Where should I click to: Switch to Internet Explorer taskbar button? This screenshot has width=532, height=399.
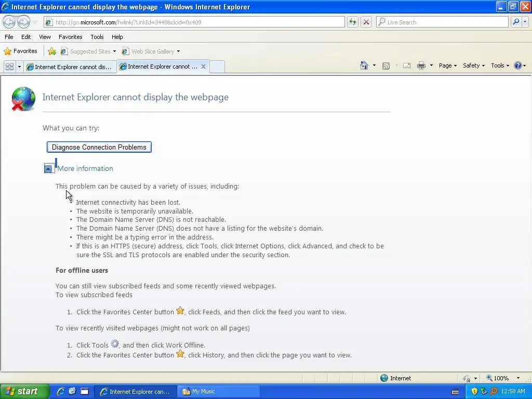click(x=136, y=392)
